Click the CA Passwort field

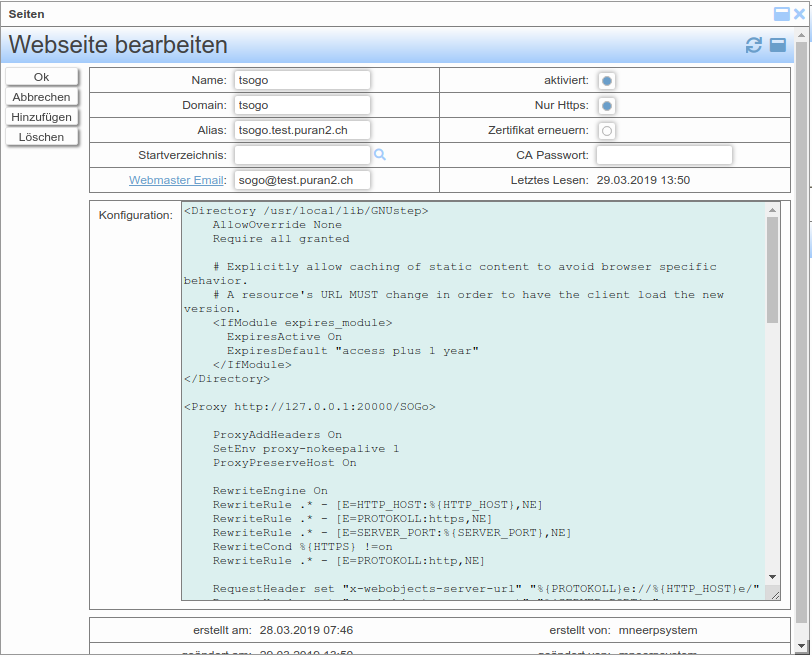[x=664, y=155]
